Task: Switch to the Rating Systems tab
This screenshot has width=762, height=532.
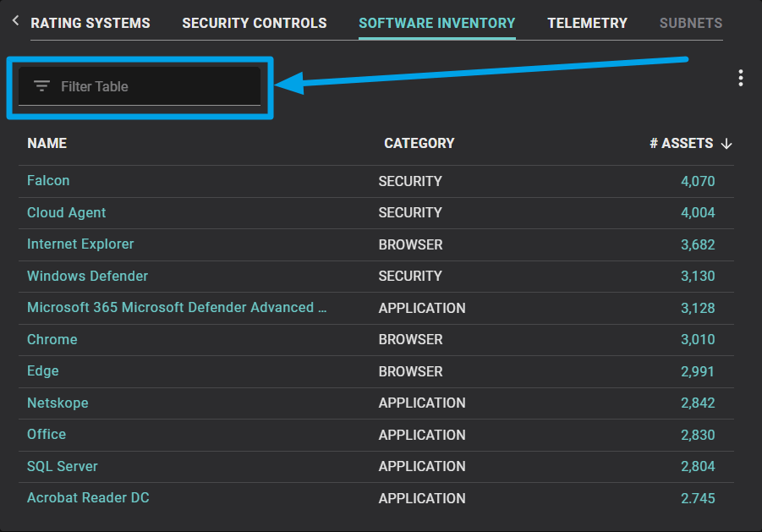Action: point(90,23)
